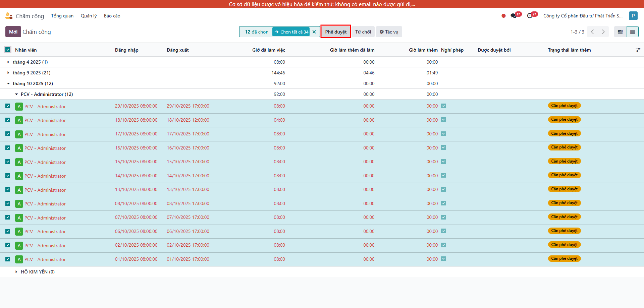Click avatar icon of 17/10/2025 row
Viewport: 644px width, 308px height.
point(19,134)
